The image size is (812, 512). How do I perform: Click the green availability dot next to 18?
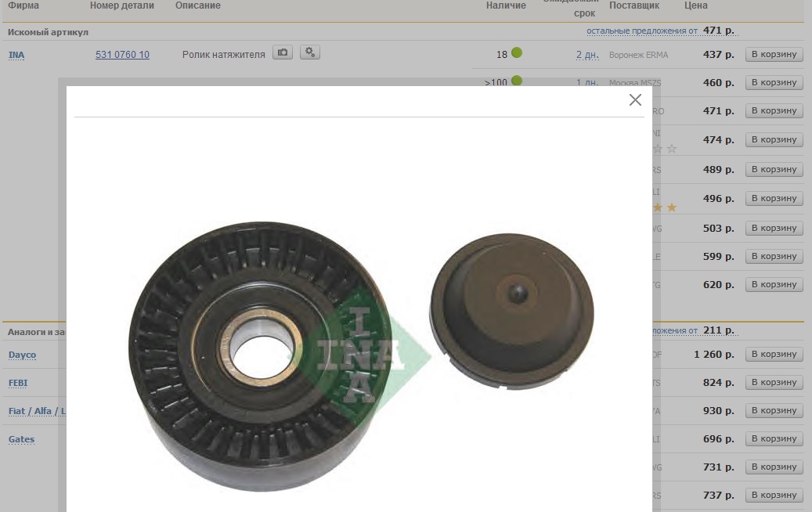pos(516,52)
